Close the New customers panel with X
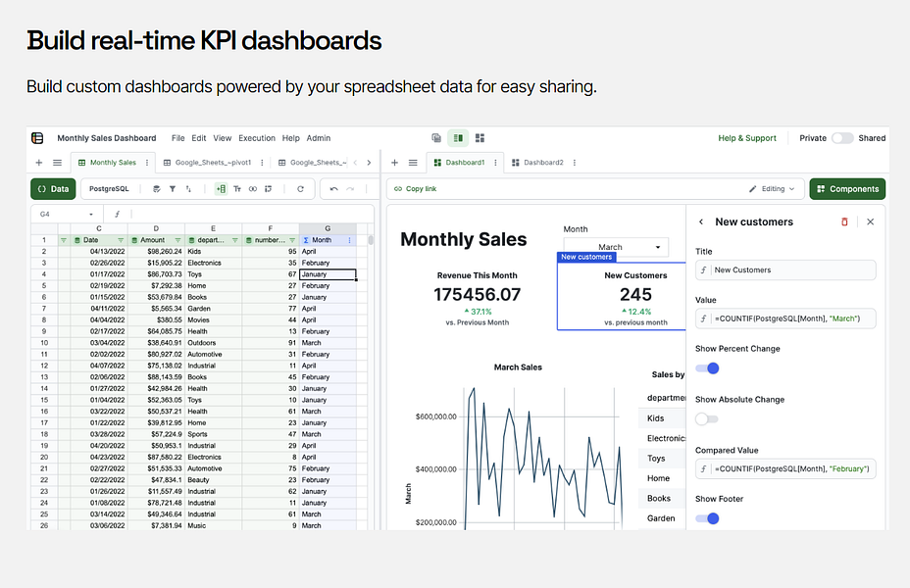The height and width of the screenshot is (588, 910). point(870,222)
